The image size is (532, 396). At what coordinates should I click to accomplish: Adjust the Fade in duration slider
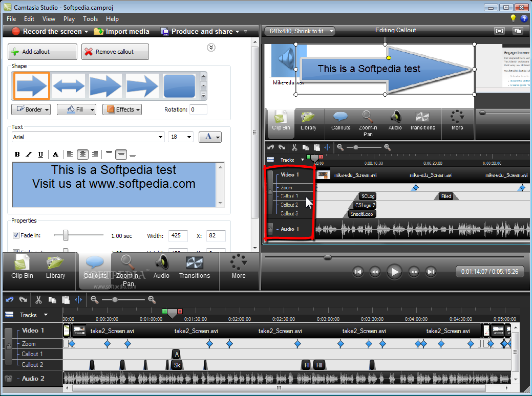pos(66,235)
